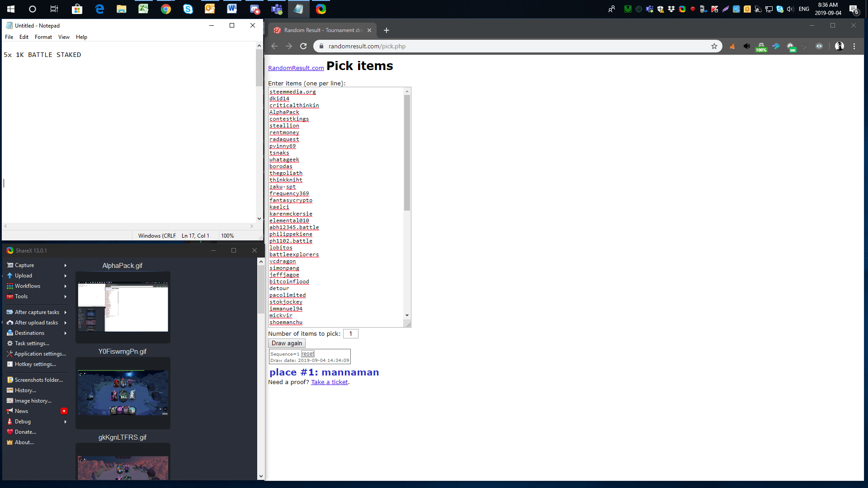Open Notepad Help menu
This screenshot has width=868, height=488.
coord(81,37)
